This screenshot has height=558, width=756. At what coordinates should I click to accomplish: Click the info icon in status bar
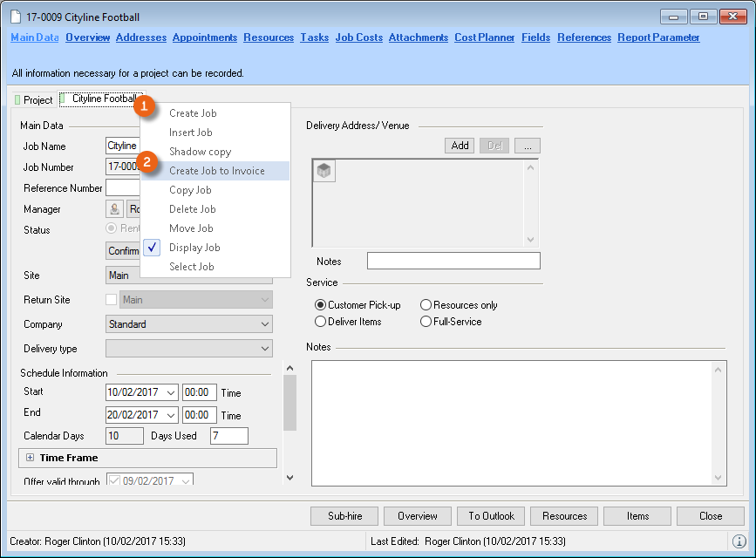click(739, 541)
